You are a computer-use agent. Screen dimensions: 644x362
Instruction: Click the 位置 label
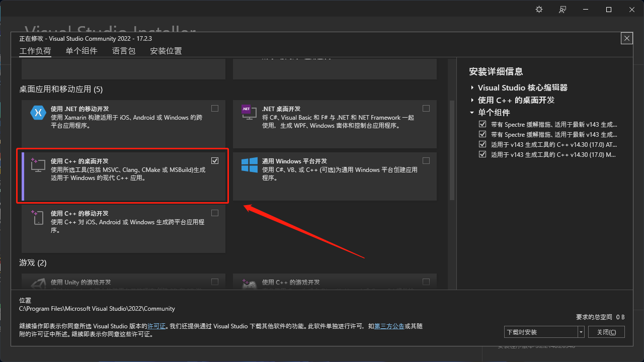pos(25,300)
